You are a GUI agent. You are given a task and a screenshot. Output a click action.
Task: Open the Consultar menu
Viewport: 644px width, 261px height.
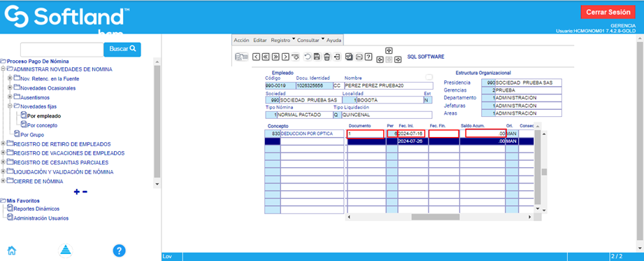(308, 41)
